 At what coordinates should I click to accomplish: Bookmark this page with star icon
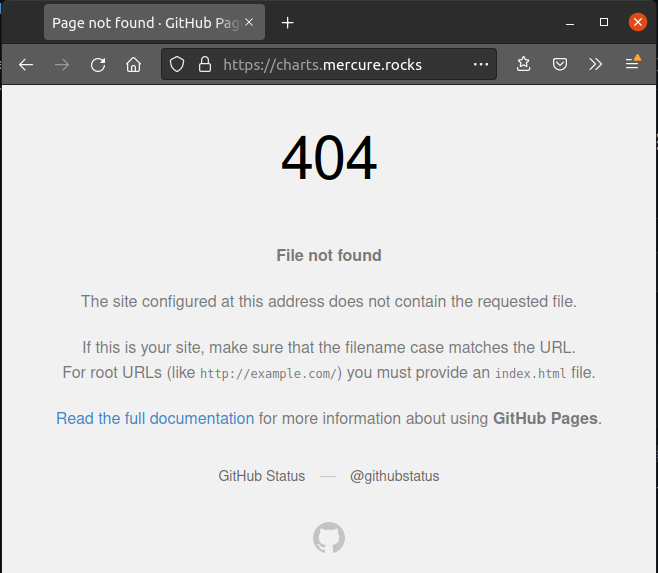point(524,64)
